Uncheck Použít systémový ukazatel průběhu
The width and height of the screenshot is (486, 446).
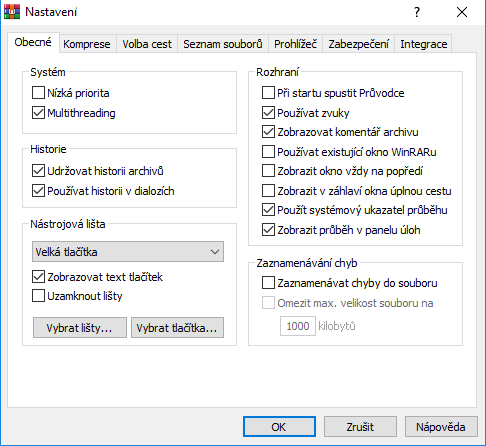point(268,210)
